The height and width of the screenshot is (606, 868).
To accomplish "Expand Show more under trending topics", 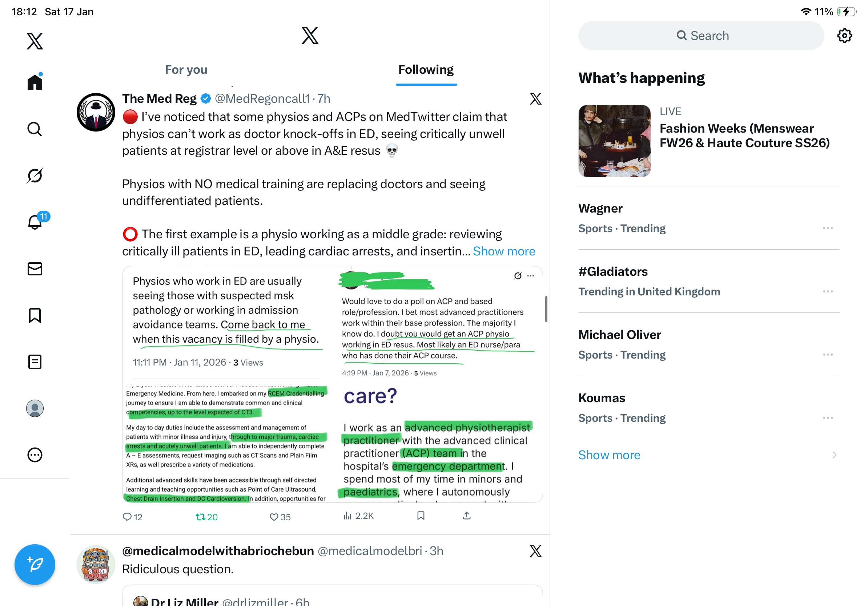I will pyautogui.click(x=609, y=455).
